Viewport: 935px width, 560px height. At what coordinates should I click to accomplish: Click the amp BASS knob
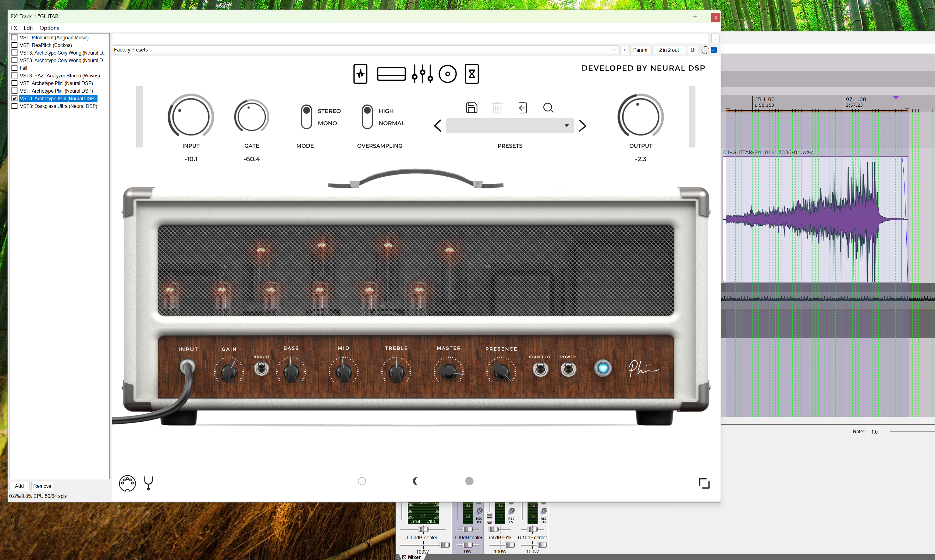click(x=291, y=371)
